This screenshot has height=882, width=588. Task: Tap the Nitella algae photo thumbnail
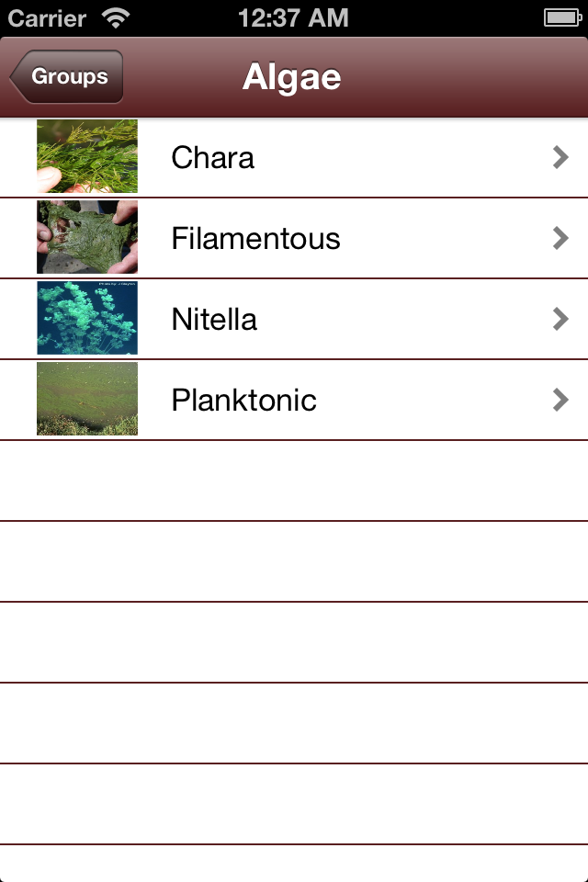coord(87,319)
